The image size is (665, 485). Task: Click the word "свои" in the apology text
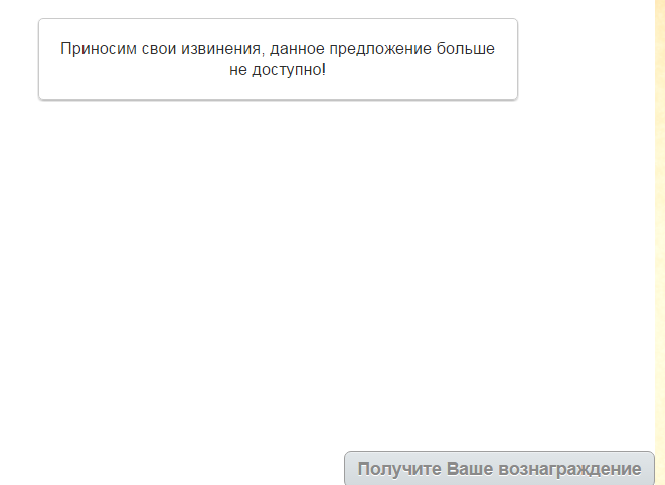[159, 49]
